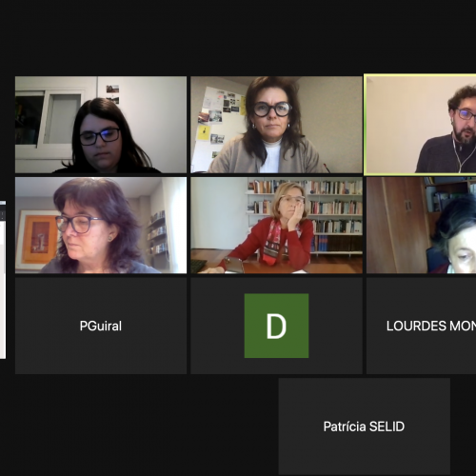Viewport: 476px width, 476px height.
Task: Click the green D avatar icon
Action: click(x=276, y=326)
